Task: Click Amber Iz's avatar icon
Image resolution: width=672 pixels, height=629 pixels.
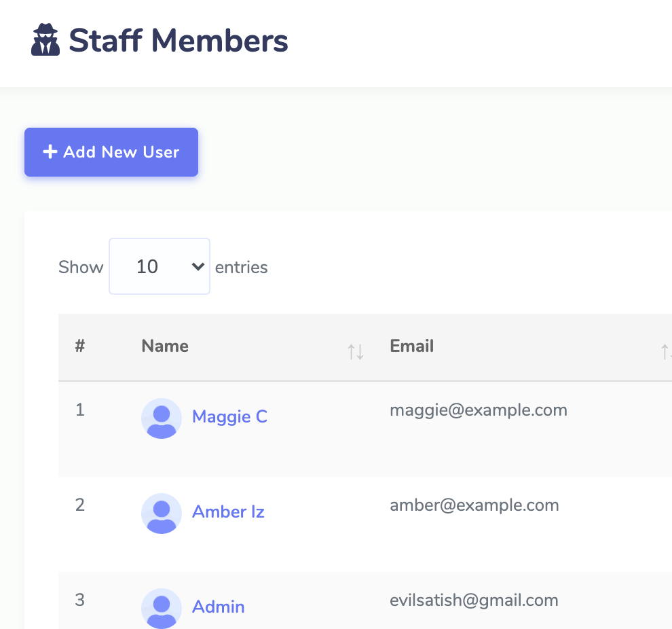Action: [162, 514]
